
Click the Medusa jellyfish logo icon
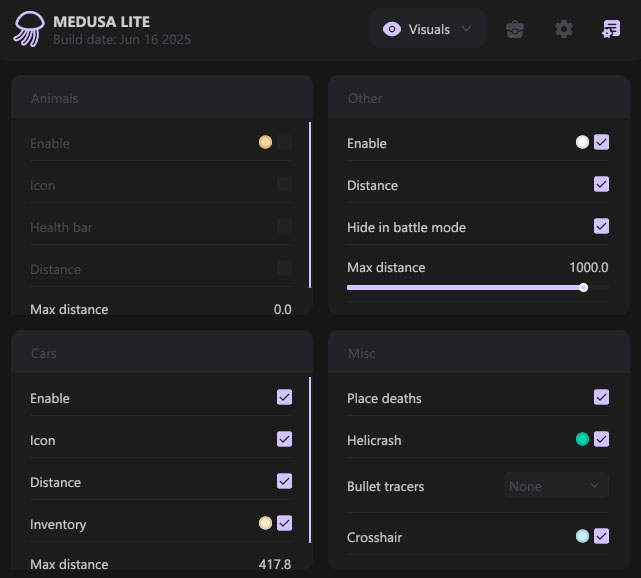point(28,30)
